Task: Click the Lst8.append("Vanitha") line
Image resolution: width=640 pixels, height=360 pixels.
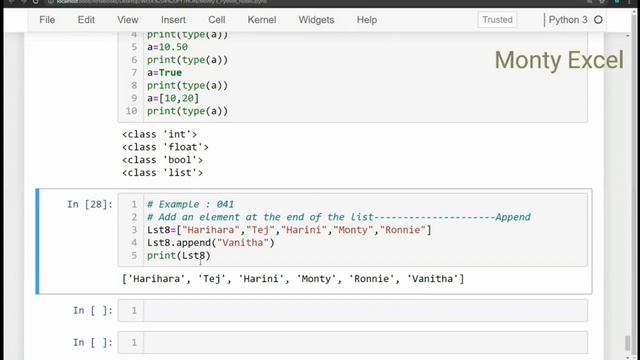Action: [x=211, y=242]
